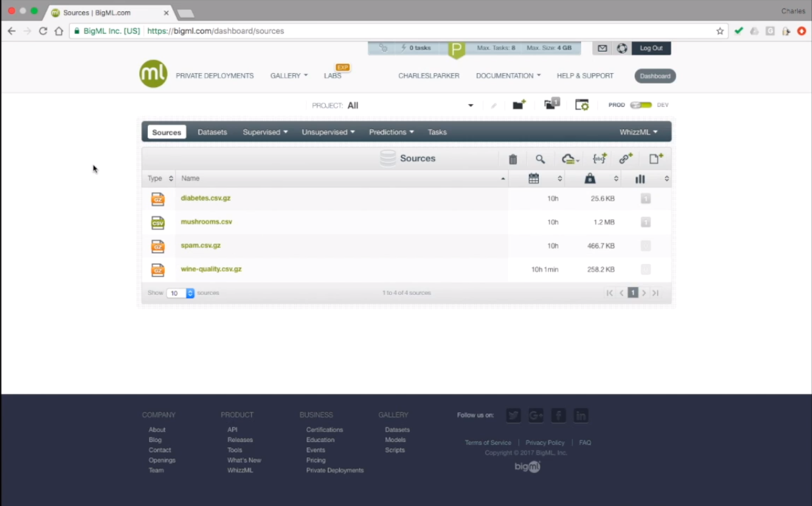The width and height of the screenshot is (812, 506).
Task: Open cloud storage source dropdown
Action: pos(570,159)
